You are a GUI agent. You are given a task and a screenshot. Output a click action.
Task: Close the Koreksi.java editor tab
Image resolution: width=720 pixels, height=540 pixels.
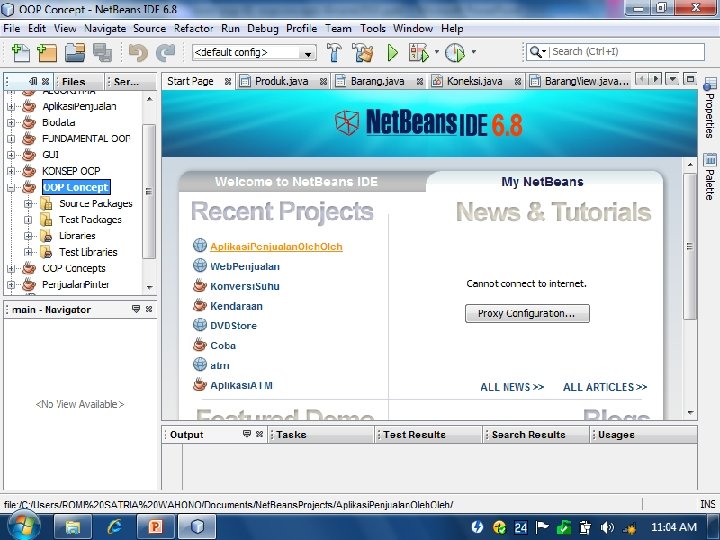coord(518,82)
